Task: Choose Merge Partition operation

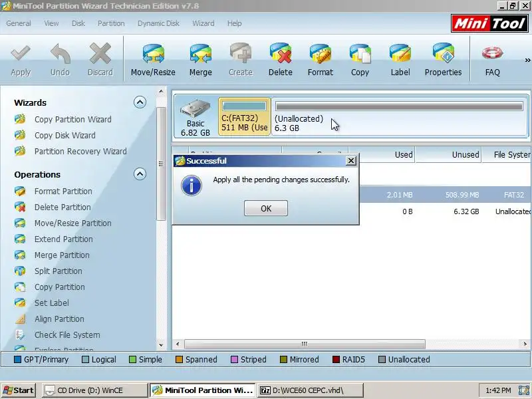Action: (62, 255)
